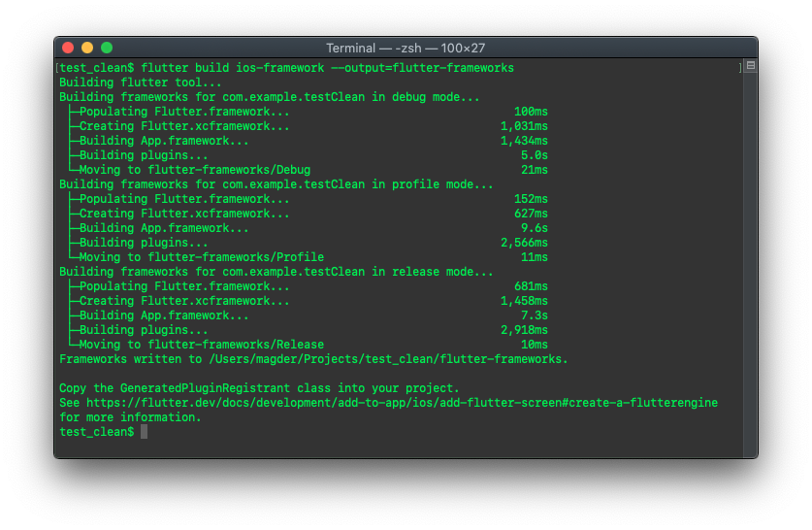
Task: Click 'Copy the GeneratedPluginRegistrant class' line
Action: coord(259,388)
